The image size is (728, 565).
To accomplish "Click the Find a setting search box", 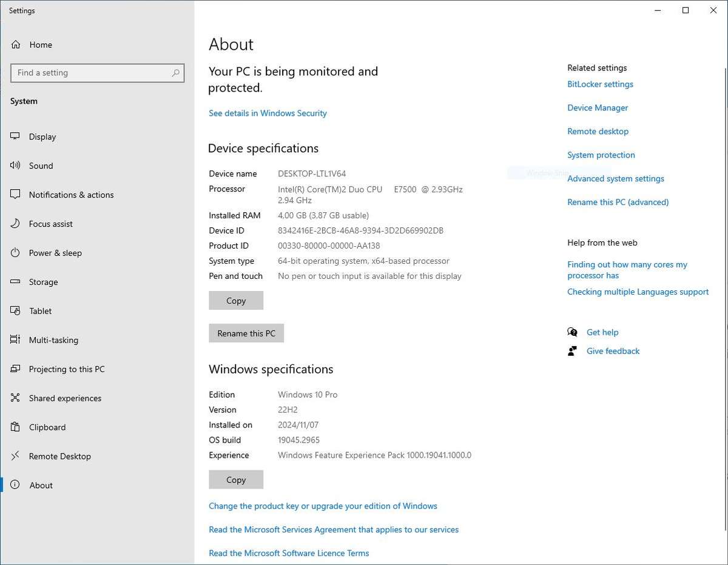I will tap(97, 73).
